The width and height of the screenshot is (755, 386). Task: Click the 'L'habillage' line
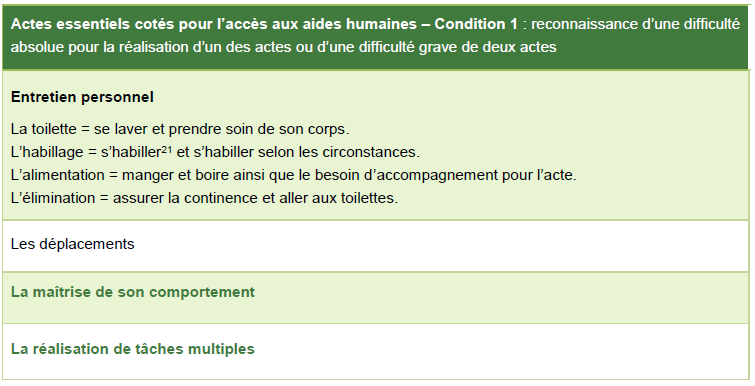215,153
